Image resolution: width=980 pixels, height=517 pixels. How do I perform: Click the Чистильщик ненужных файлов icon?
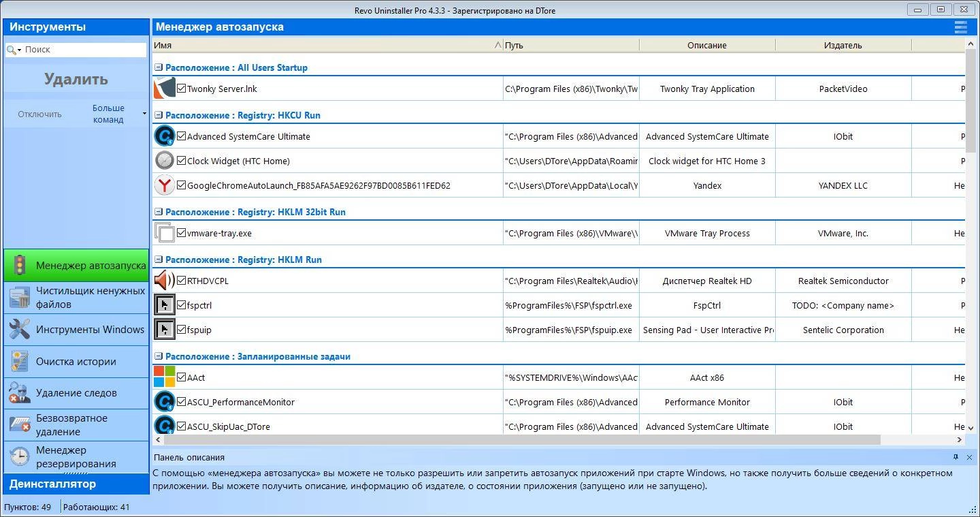(20, 298)
